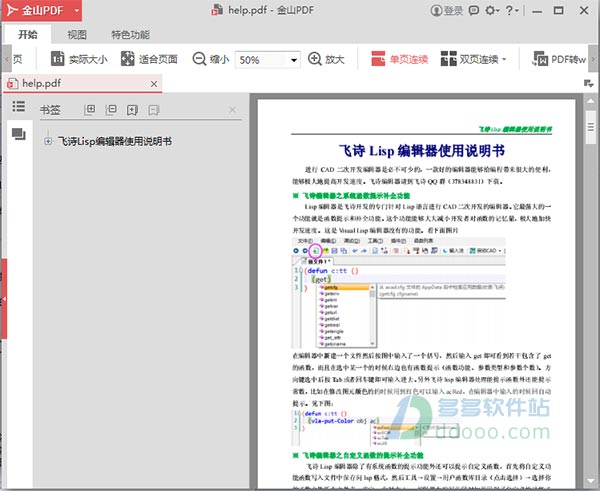The image size is (600, 491).
Task: Click the 金山PDF logo icon
Action: point(13,10)
